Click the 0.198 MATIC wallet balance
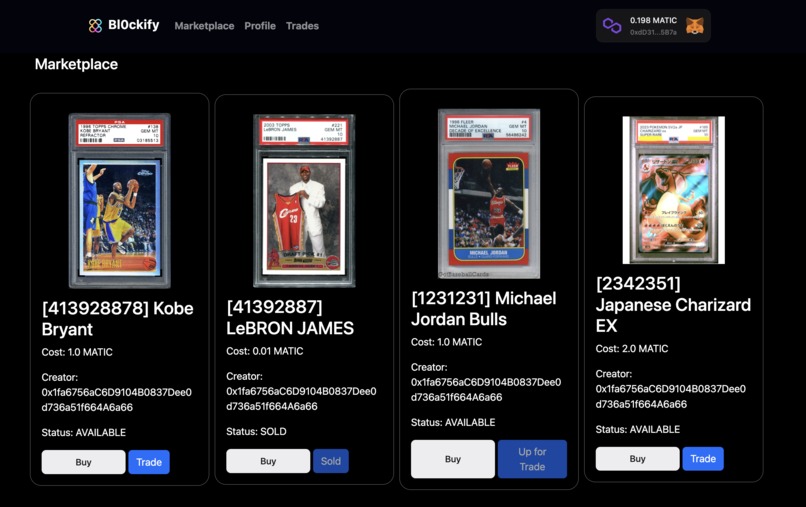This screenshot has height=507, width=806. [653, 21]
